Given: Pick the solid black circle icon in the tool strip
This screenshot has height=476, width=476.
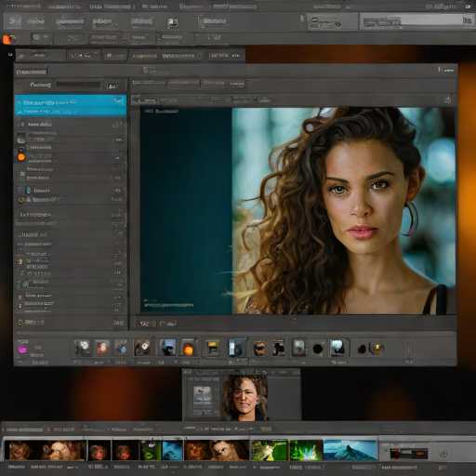Looking at the screenshot, I should pyautogui.click(x=318, y=349).
